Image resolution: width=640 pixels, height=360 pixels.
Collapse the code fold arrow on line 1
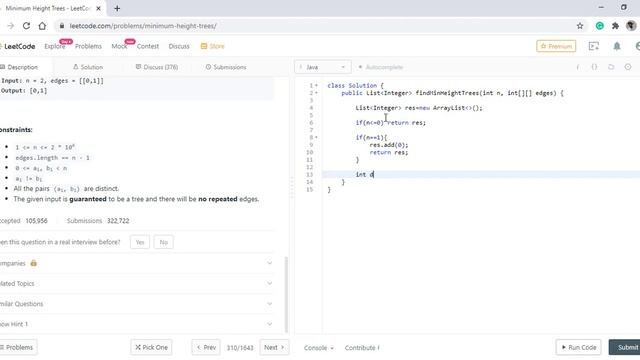pos(316,85)
